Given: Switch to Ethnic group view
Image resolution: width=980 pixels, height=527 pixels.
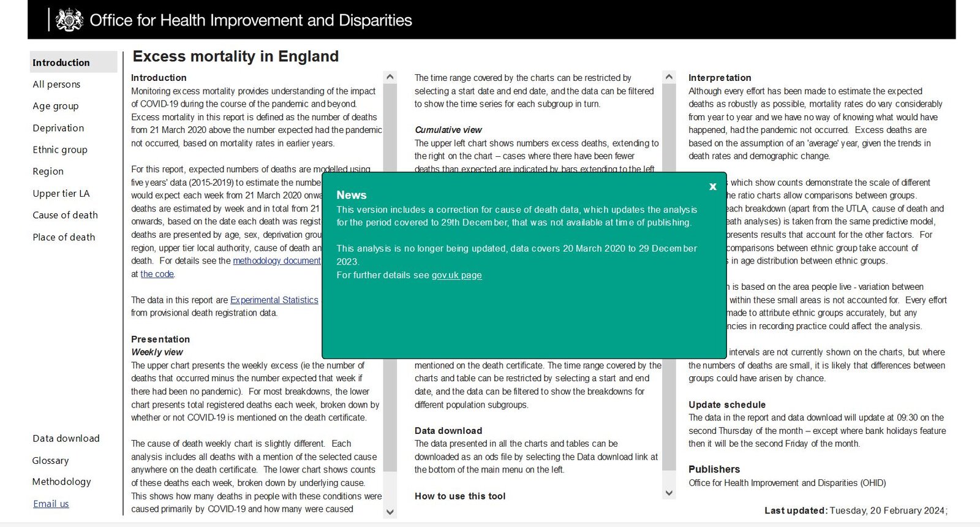Looking at the screenshot, I should [x=60, y=150].
